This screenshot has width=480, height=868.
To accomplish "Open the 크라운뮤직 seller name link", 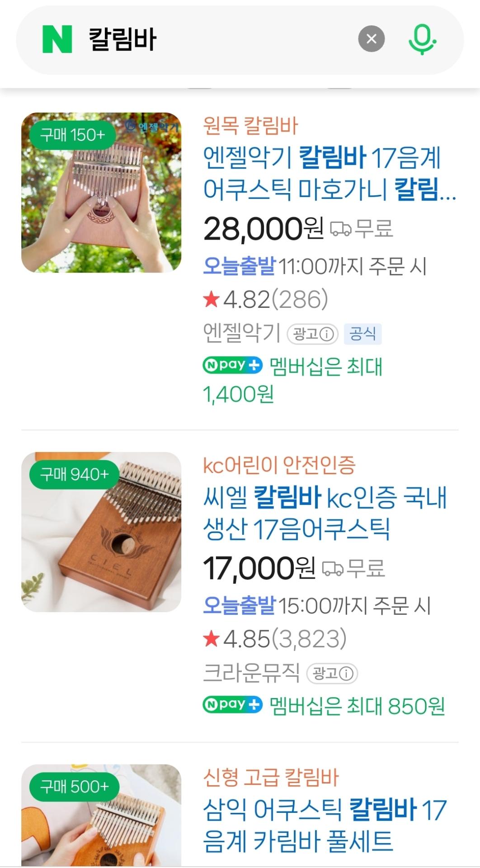I will [251, 673].
